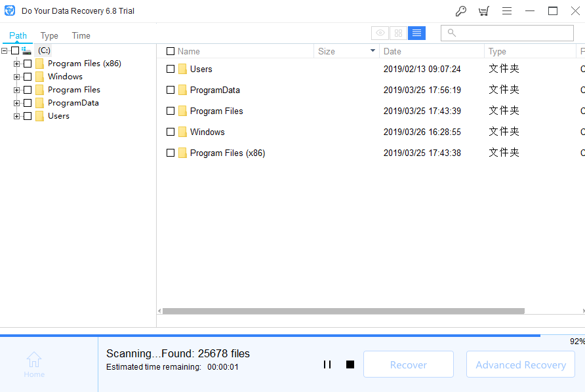The image size is (585, 392).
Task: Click the Advanced Recovery button
Action: point(521,364)
